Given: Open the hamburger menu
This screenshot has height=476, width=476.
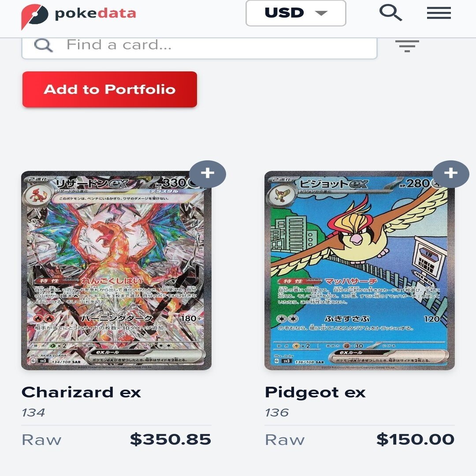Looking at the screenshot, I should 439,13.
